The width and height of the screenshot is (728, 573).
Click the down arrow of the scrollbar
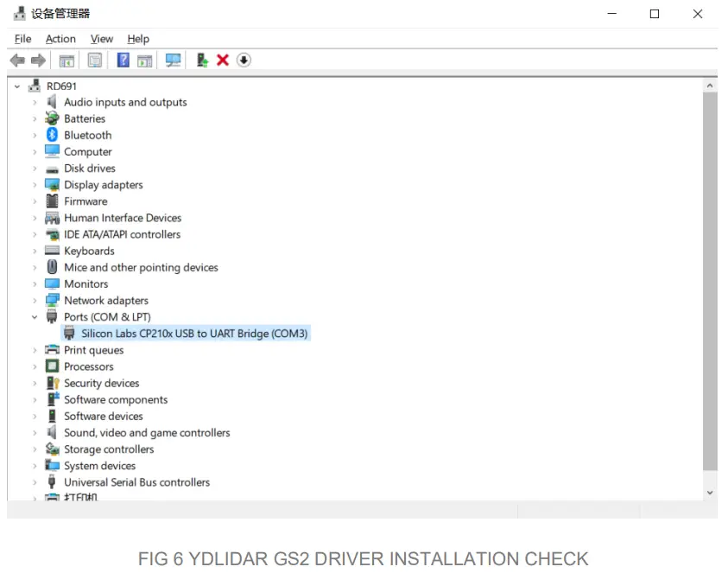[x=709, y=492]
